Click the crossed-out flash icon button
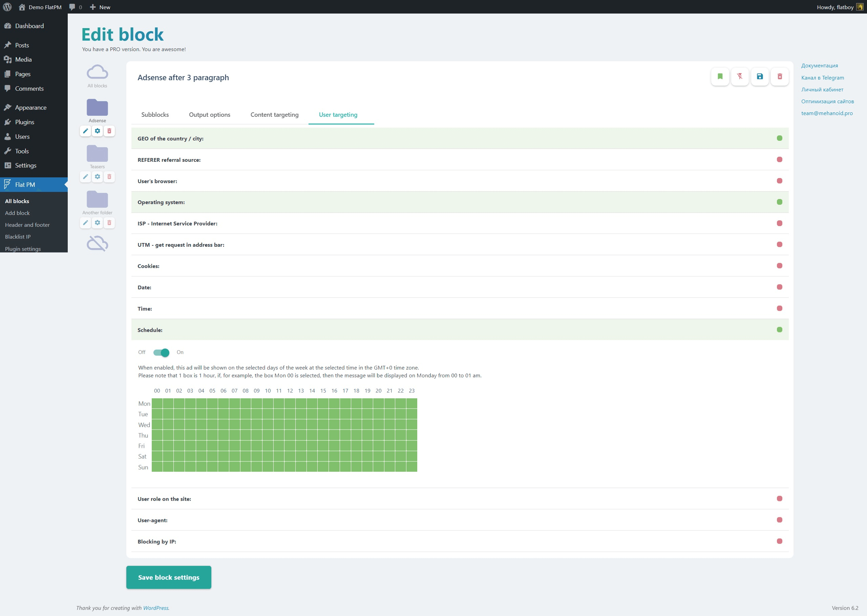This screenshot has width=867, height=616. (740, 76)
